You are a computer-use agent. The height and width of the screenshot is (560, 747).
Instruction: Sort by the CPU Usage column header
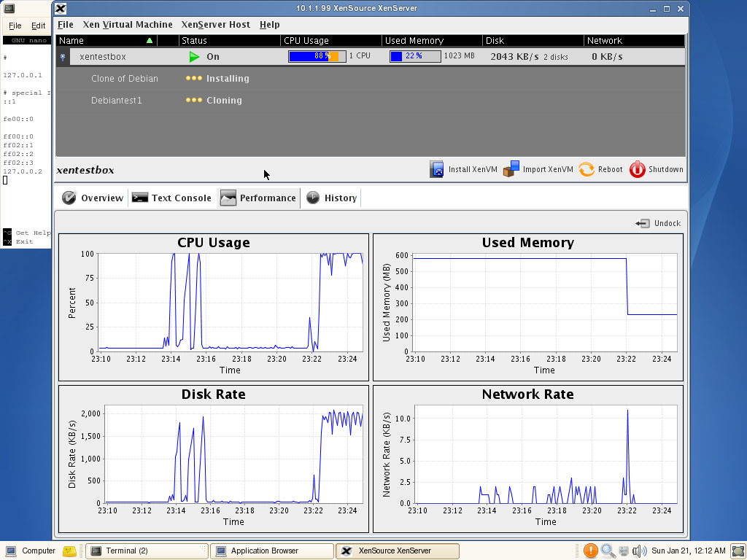[x=331, y=41]
